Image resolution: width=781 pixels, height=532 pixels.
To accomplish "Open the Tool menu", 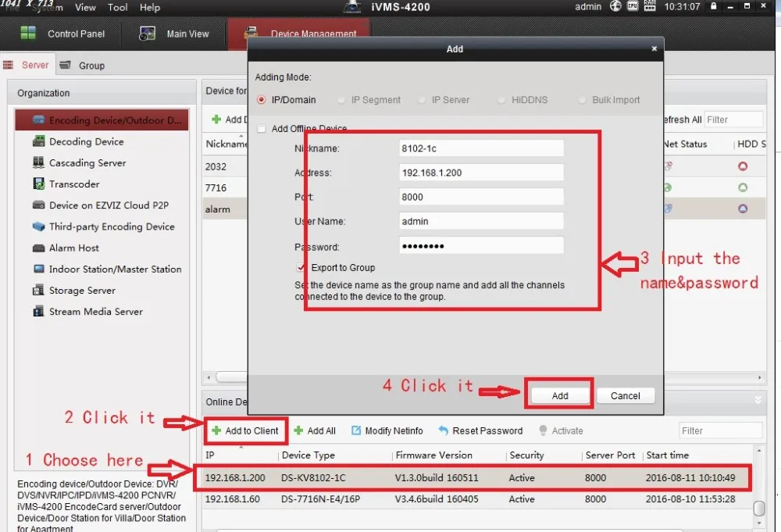I will pyautogui.click(x=118, y=8).
